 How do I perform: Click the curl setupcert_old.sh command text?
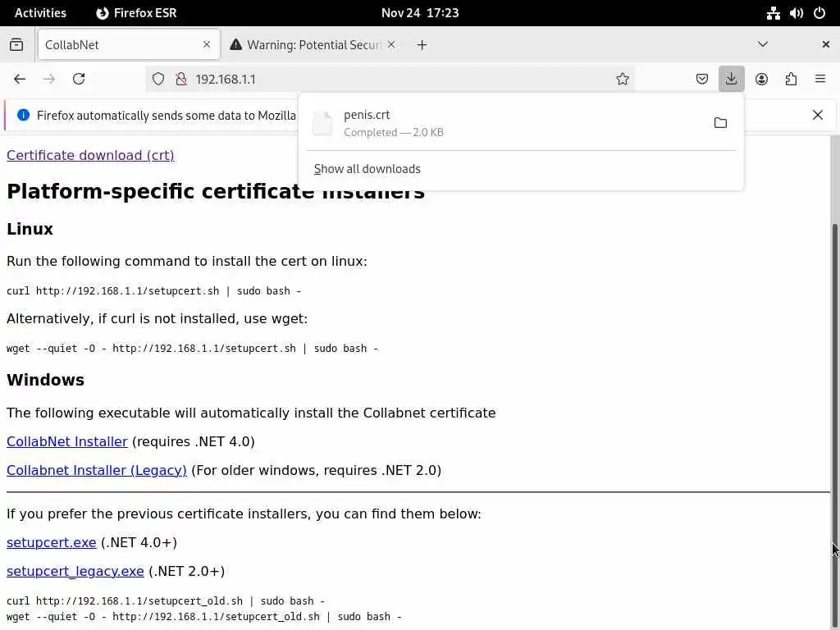(166, 601)
